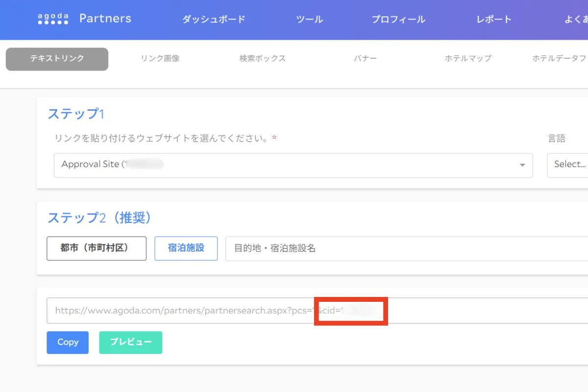
Task: Open the Approval Site dropdown
Action: (x=293, y=165)
